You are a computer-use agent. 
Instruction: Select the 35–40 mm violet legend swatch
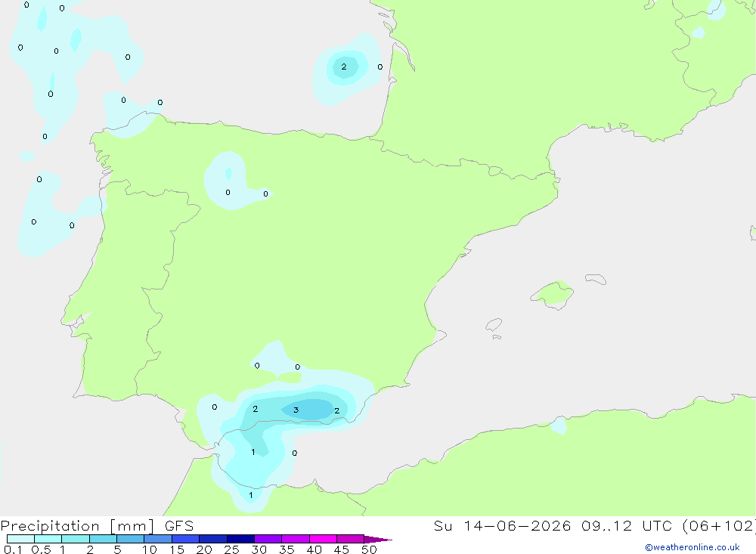(296, 539)
